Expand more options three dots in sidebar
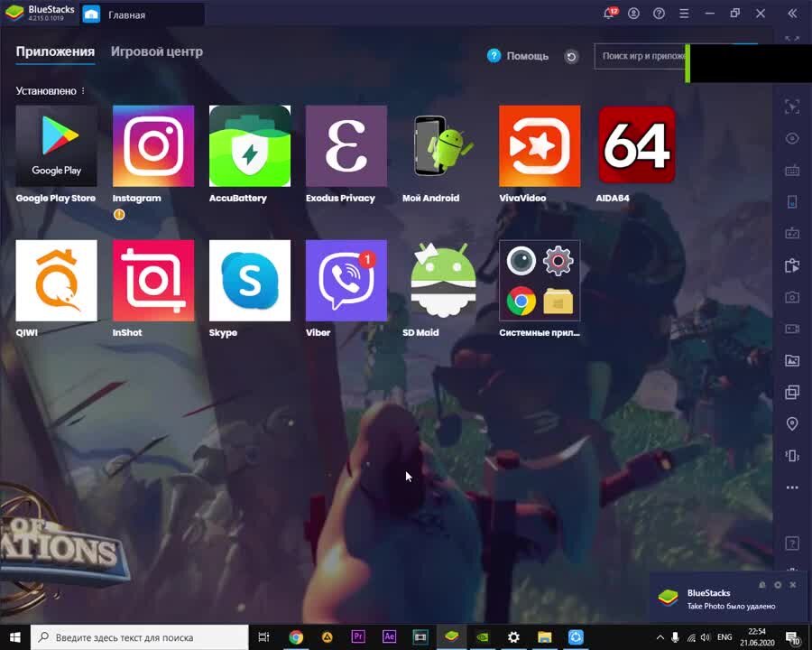The height and width of the screenshot is (650, 812). click(x=792, y=487)
